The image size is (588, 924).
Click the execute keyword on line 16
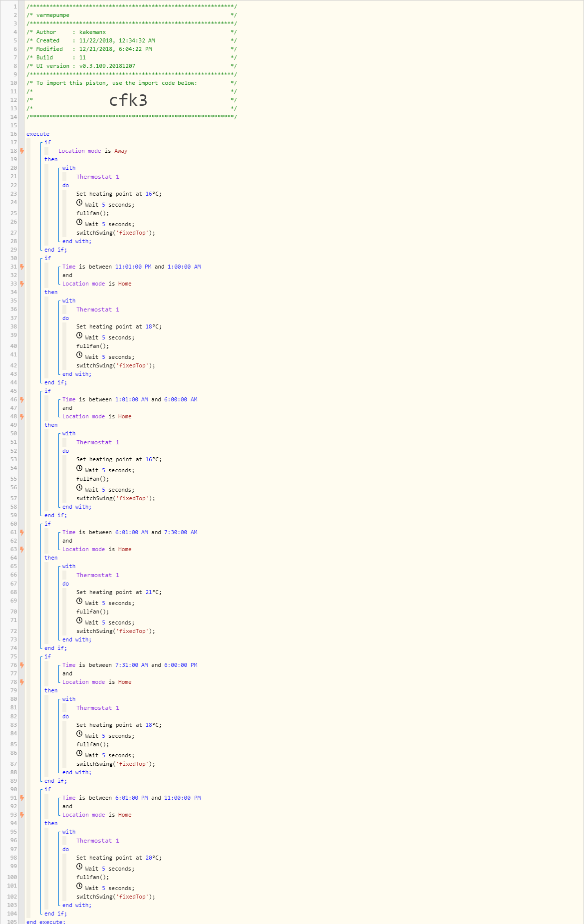38,134
